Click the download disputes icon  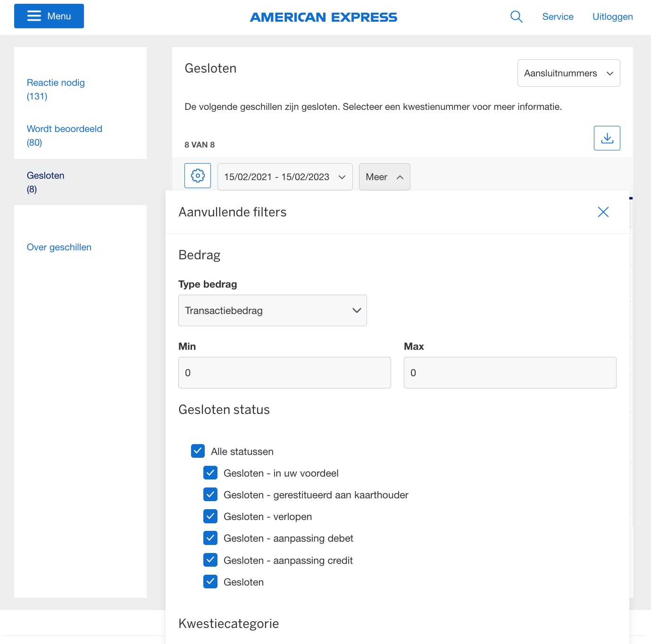(607, 138)
